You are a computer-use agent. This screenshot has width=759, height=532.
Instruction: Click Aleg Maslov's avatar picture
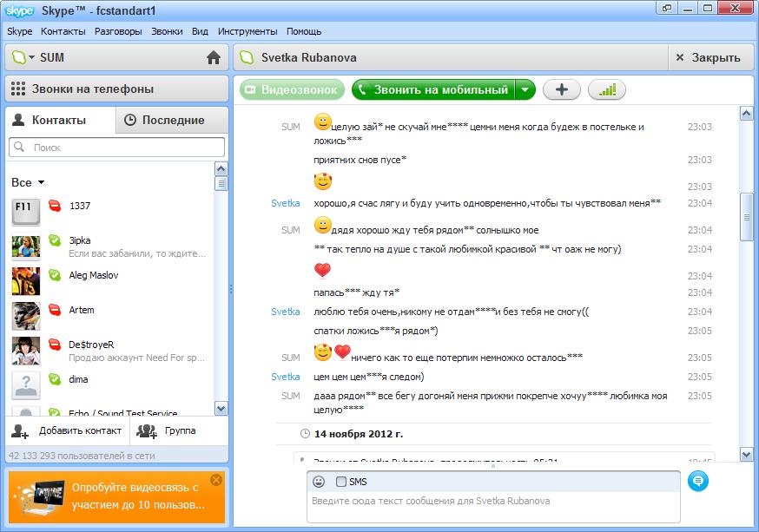click(x=26, y=281)
